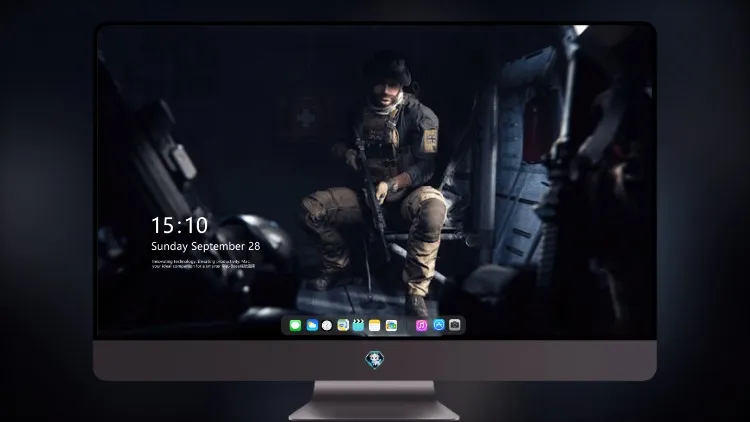Screen dimensions: 750x422
Task: Open the yellow Notes app in dock
Action: (375, 325)
